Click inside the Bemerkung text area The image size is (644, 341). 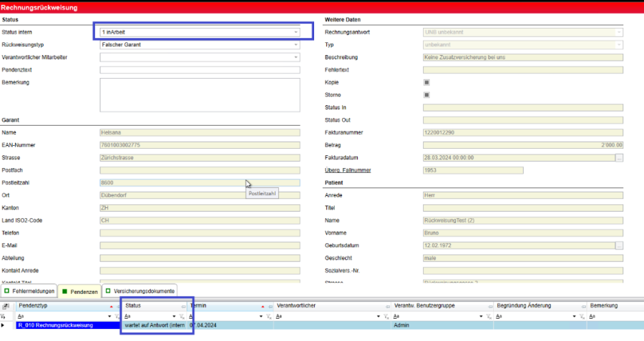coord(200,94)
